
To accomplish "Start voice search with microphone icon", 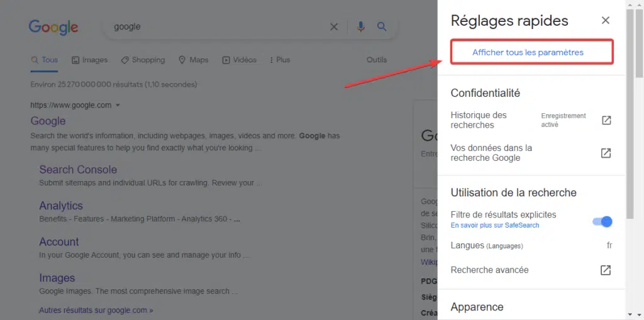I will (x=360, y=27).
